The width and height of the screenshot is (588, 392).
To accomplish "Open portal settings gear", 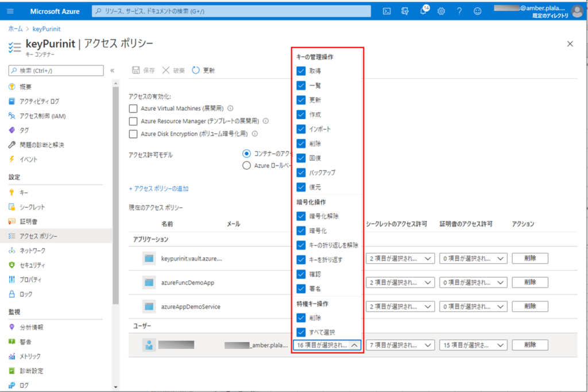I will [442, 11].
